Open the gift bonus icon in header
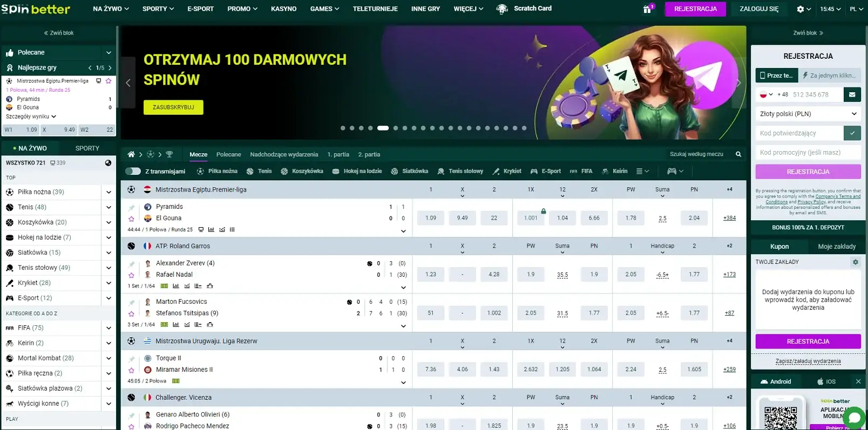This screenshot has width=868, height=430. [x=647, y=9]
